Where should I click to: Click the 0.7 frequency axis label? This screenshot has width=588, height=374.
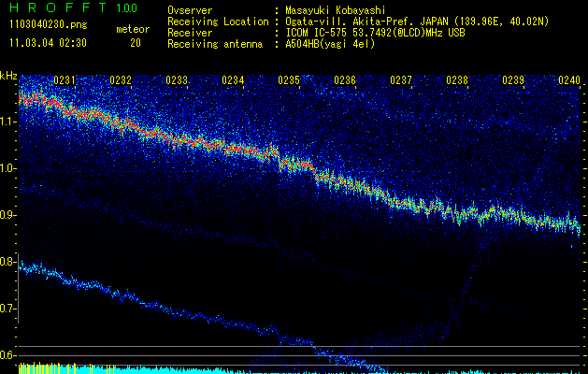[x=8, y=309]
